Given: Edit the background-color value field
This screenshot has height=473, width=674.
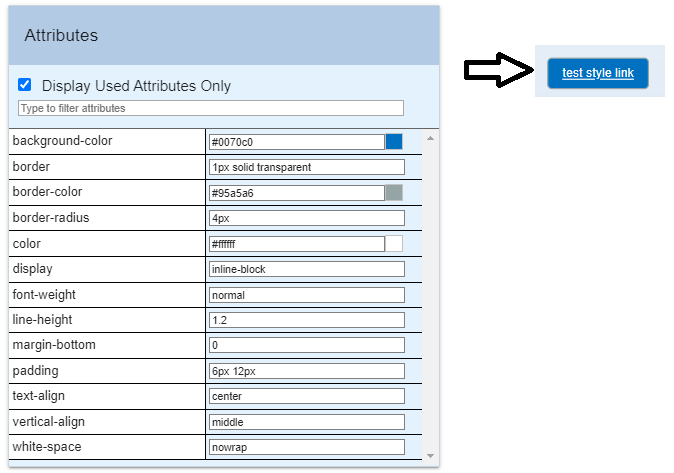Looking at the screenshot, I should click(x=297, y=142).
